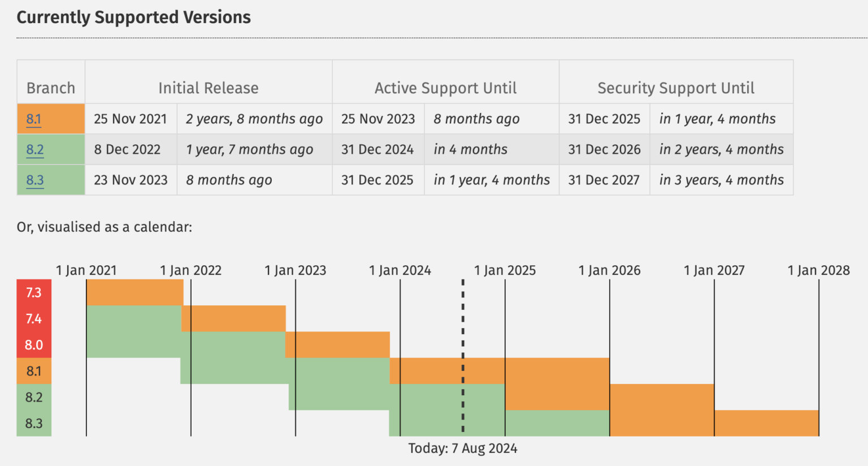Click the red 7.3 calendar label
Image resolution: width=868 pixels, height=466 pixels.
34,292
